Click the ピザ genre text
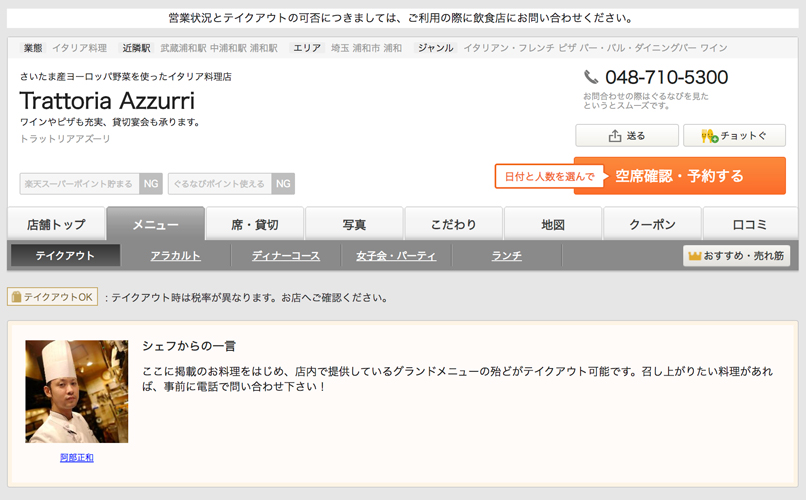 coord(567,48)
